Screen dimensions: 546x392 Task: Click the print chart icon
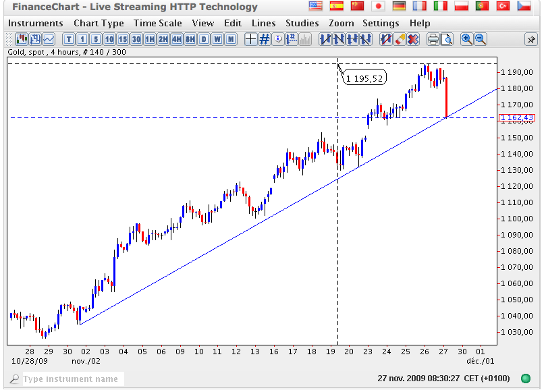click(433, 39)
